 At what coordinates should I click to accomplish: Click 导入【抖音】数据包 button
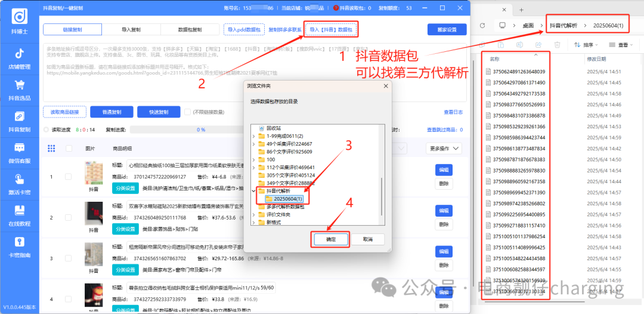(330, 30)
